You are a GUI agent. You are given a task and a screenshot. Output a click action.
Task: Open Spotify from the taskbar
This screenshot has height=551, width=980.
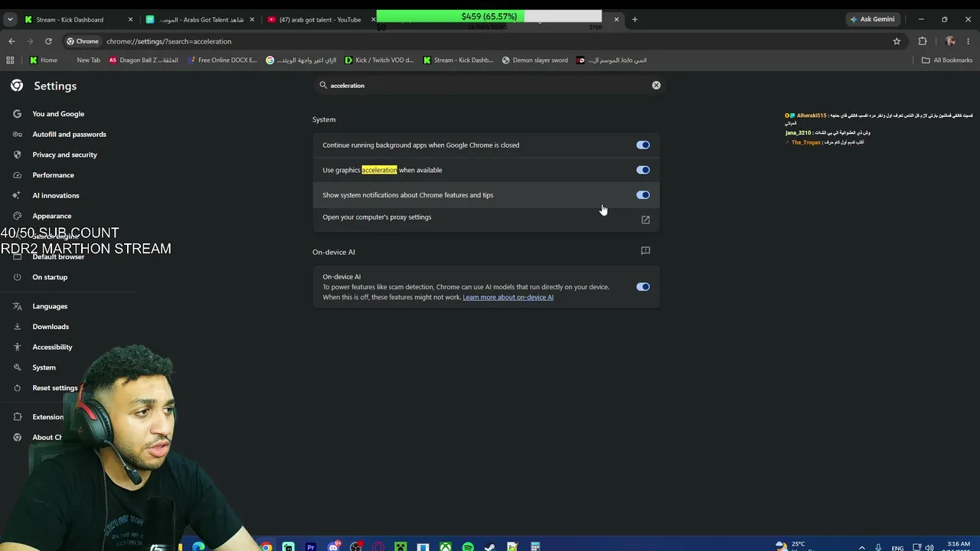468,546
